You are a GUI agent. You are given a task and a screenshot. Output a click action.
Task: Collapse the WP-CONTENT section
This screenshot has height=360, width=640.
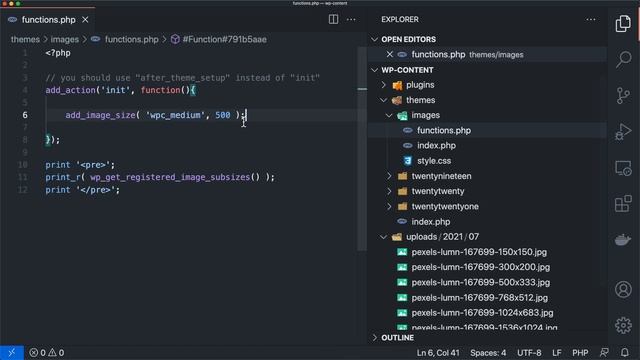(x=374, y=70)
